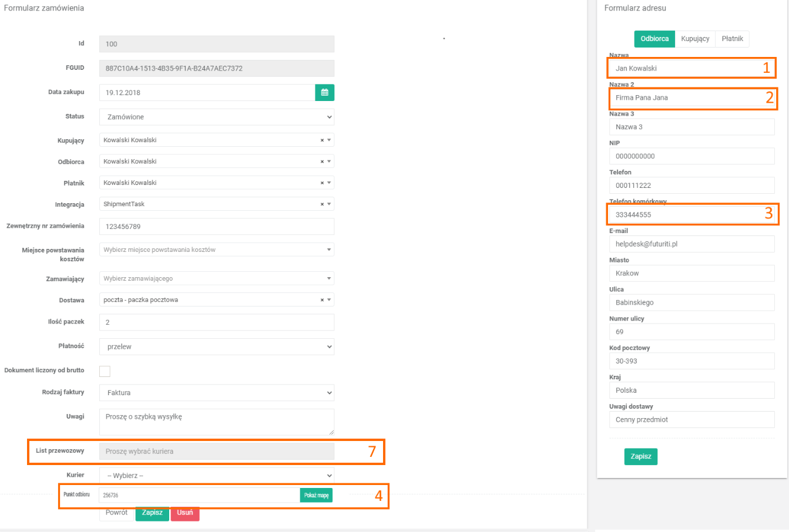Clear the Dostawa poczta selection

point(322,300)
